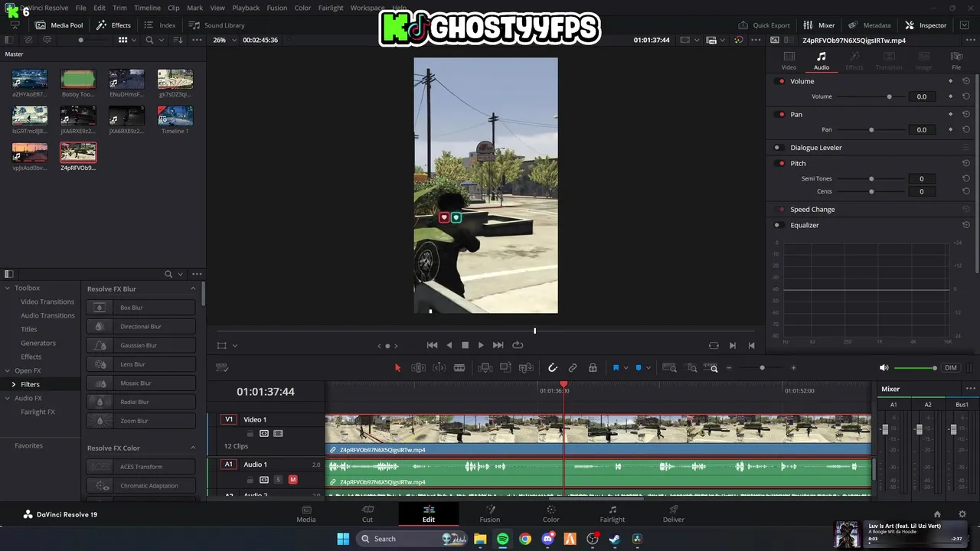Switch to Video tab in Inspector
Image resolution: width=980 pixels, height=551 pixels.
[x=789, y=60]
